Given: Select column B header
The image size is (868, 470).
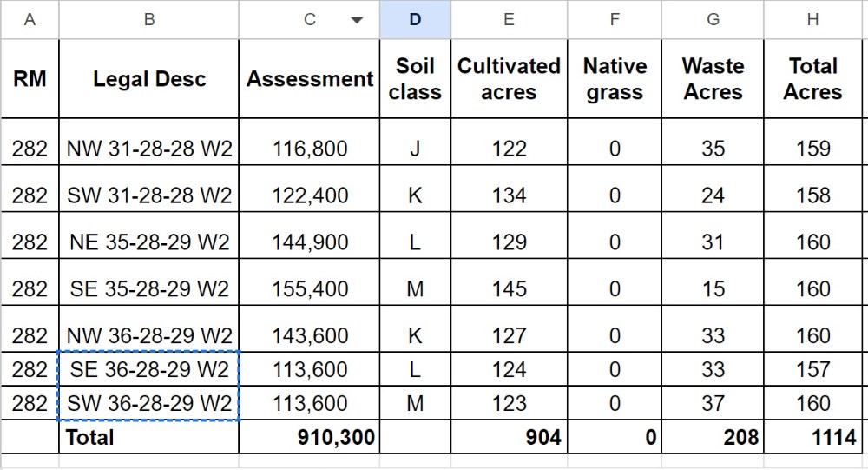Looking at the screenshot, I should (x=149, y=20).
